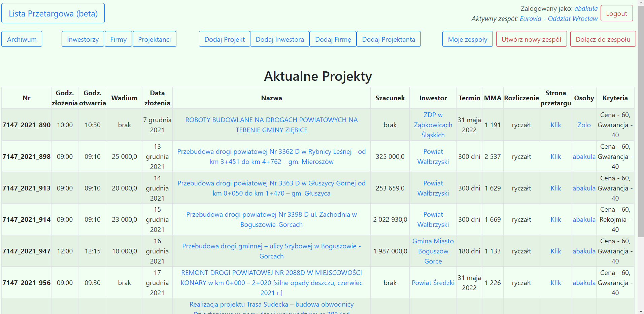Open project Przebudowa drogi Nr 3362 D Rybnicy Leśnej
Viewport: 644px width, 314px height.
pos(271,156)
